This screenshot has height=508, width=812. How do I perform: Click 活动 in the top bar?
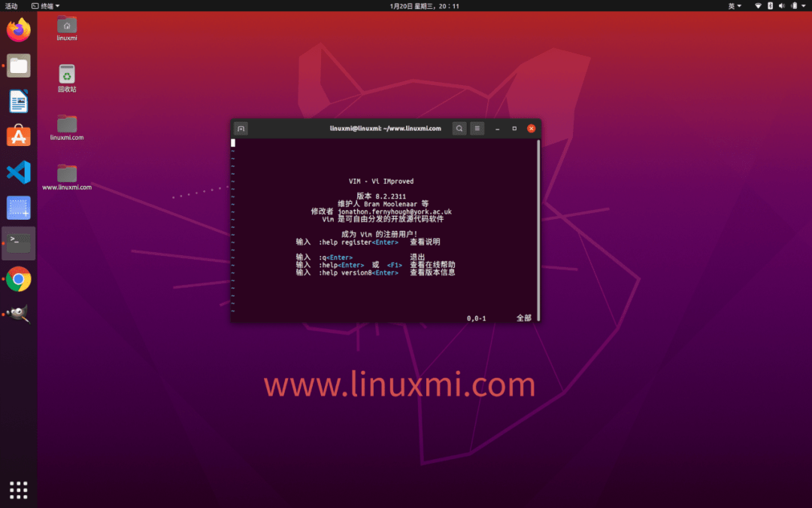11,5
